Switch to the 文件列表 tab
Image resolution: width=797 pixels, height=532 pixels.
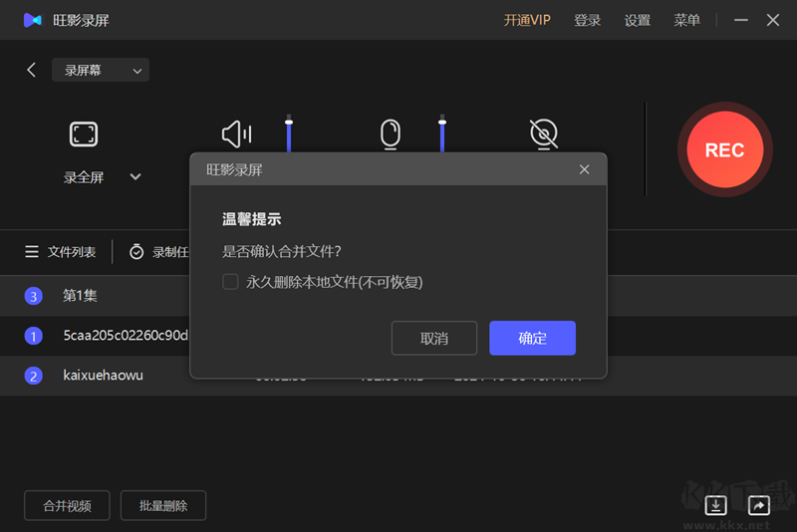61,252
